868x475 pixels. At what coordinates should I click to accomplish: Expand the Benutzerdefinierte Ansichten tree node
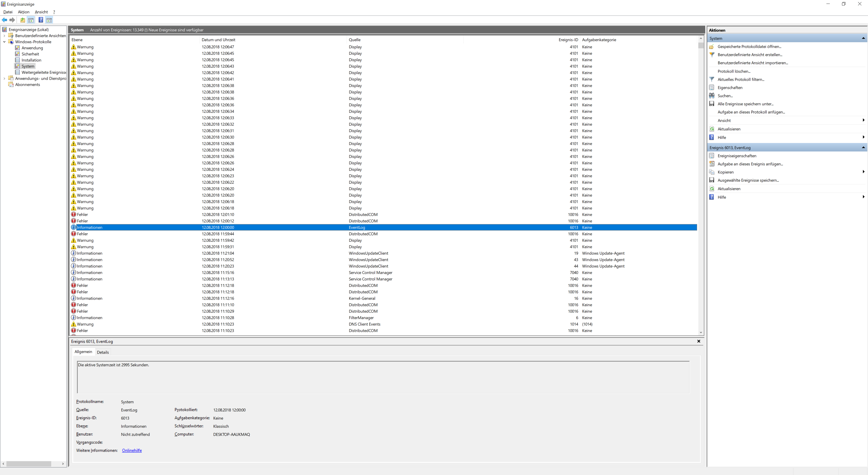point(4,36)
